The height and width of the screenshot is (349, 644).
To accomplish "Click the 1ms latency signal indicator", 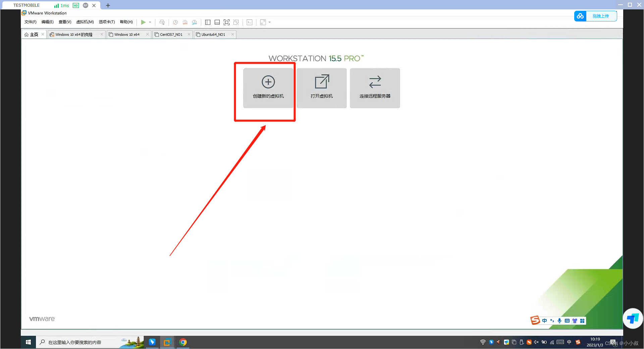I will pyautogui.click(x=61, y=5).
